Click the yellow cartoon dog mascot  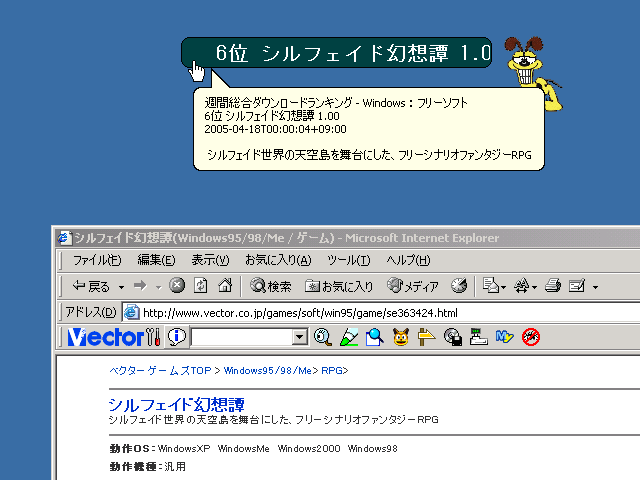click(x=531, y=73)
